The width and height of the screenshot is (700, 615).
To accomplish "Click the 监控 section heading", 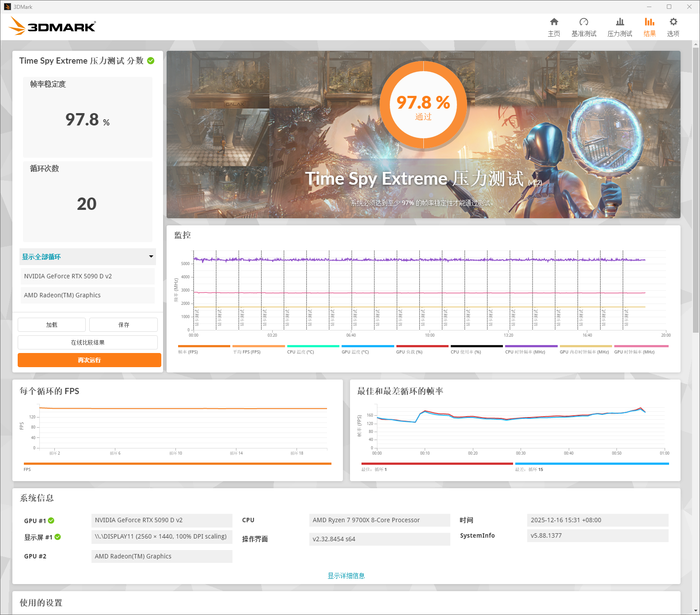I will point(183,235).
